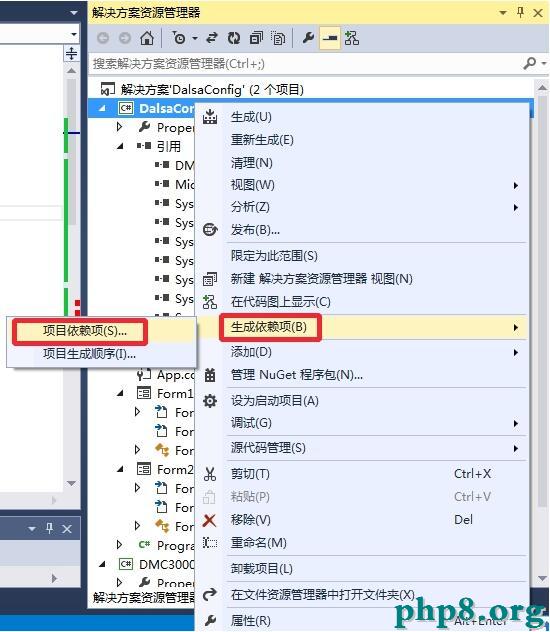Click the pending changes filter clock icon
Screen dimensions: 550x632
[178, 38]
